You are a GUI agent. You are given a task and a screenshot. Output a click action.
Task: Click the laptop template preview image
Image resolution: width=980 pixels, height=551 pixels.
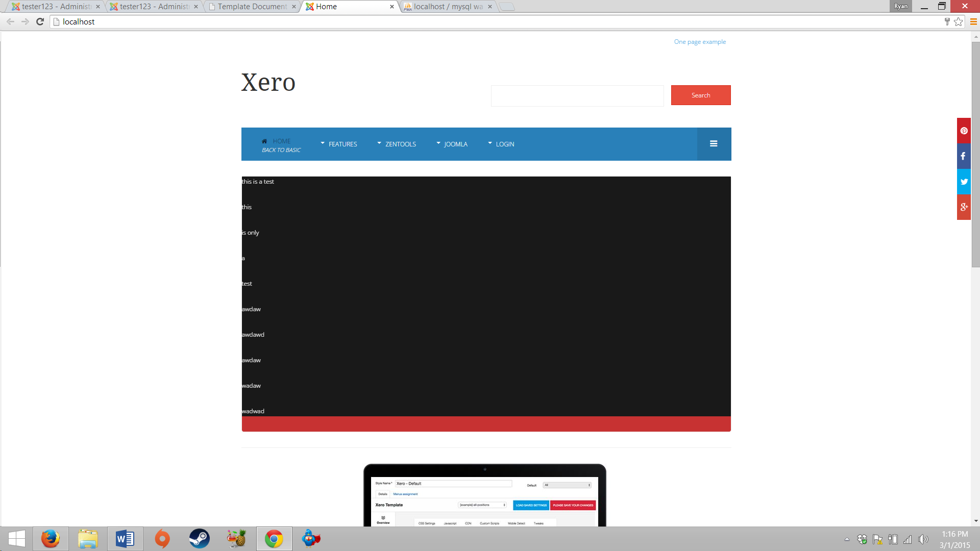pyautogui.click(x=485, y=495)
